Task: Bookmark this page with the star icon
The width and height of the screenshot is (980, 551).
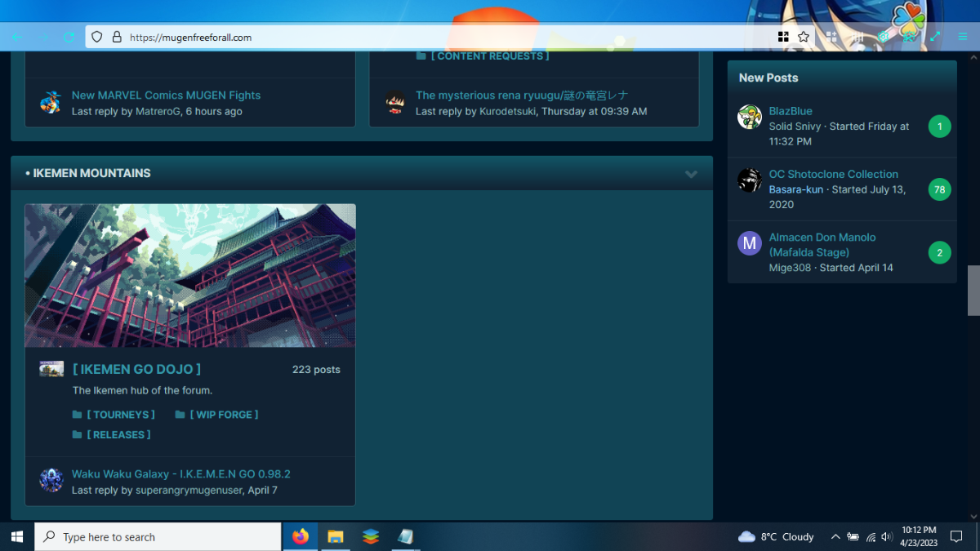Action: [804, 37]
